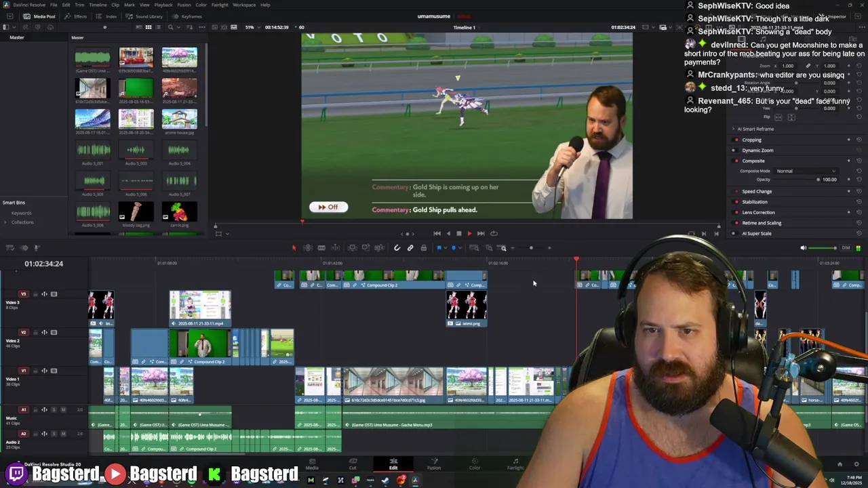This screenshot has height=488, width=868.
Task: Expand the Speed Change section
Action: [x=757, y=192]
